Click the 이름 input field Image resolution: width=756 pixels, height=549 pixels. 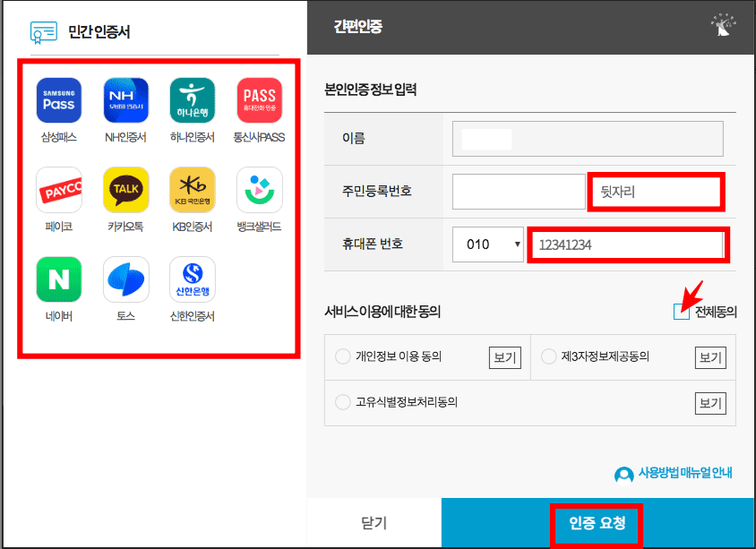tap(588, 139)
